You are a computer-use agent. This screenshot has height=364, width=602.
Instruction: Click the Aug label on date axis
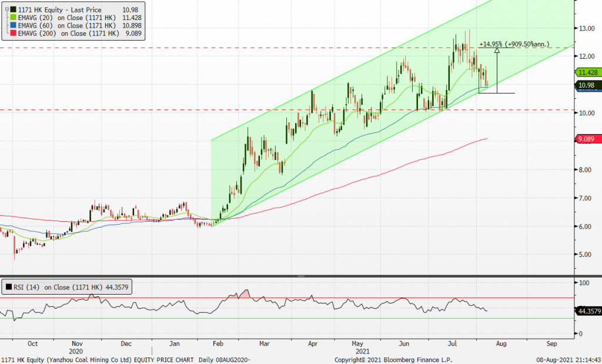(x=501, y=343)
